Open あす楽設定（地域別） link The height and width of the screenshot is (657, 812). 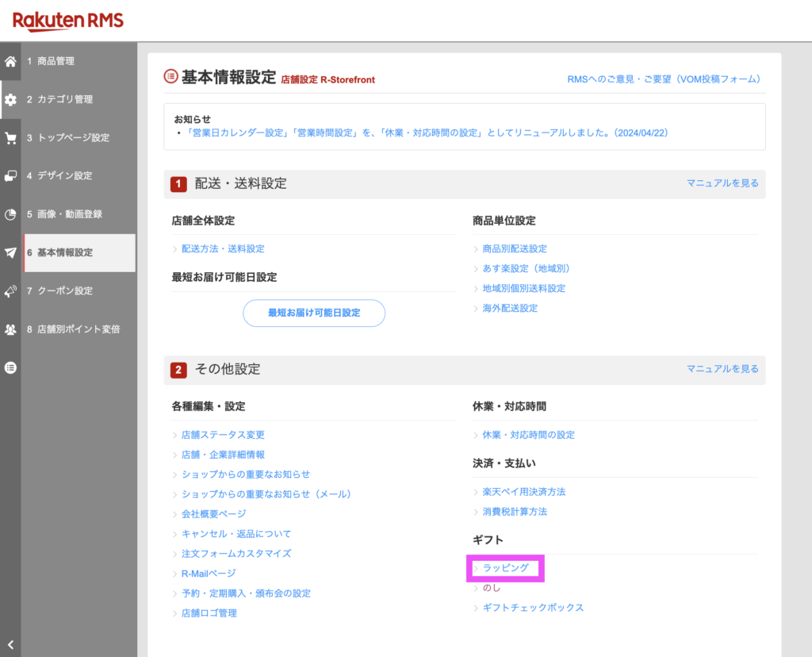coord(527,268)
